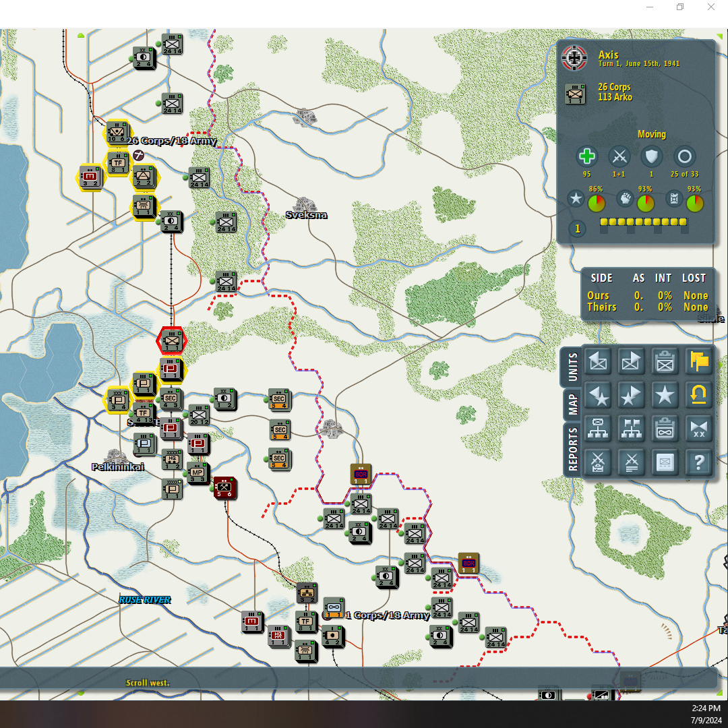Click the round number 1 badge
Screen dimensions: 728x728
(578, 229)
